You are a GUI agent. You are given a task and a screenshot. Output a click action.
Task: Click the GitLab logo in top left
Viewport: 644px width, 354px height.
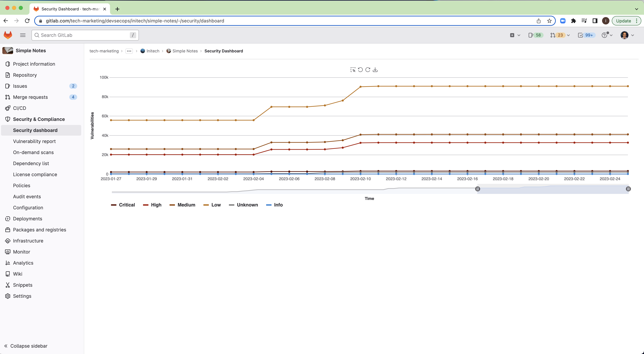click(8, 35)
